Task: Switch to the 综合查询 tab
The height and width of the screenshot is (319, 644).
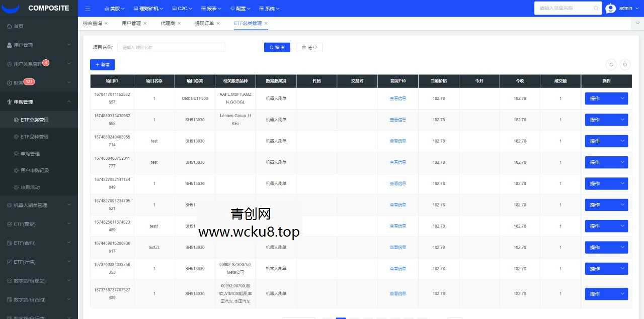Action: click(93, 23)
